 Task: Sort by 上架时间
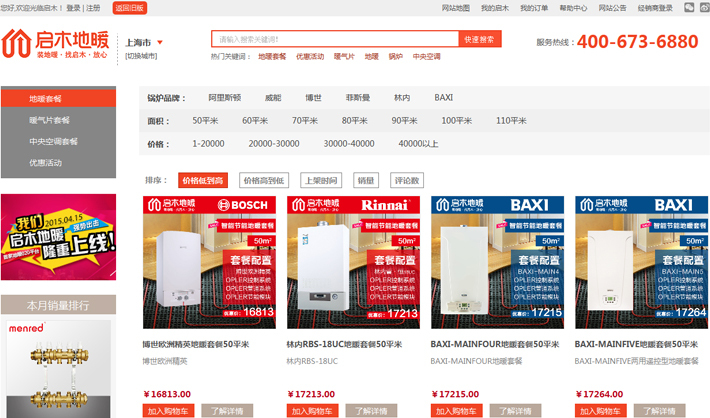[x=321, y=180]
